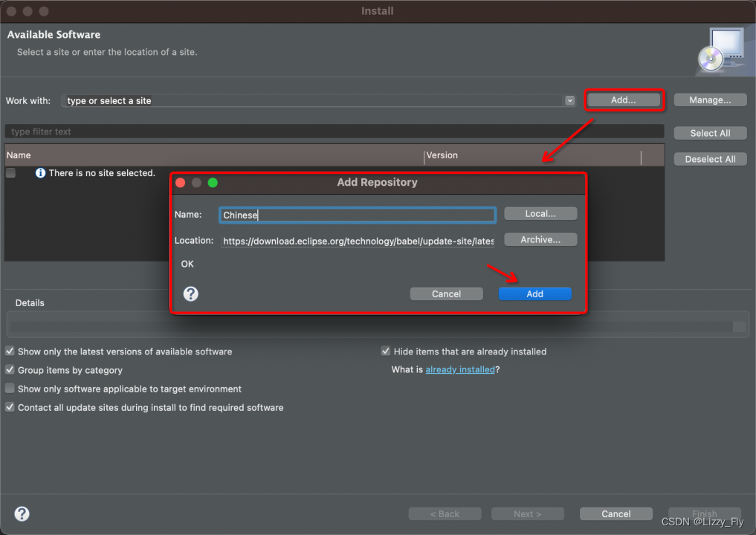Click the 'Version' column header

(x=533, y=155)
